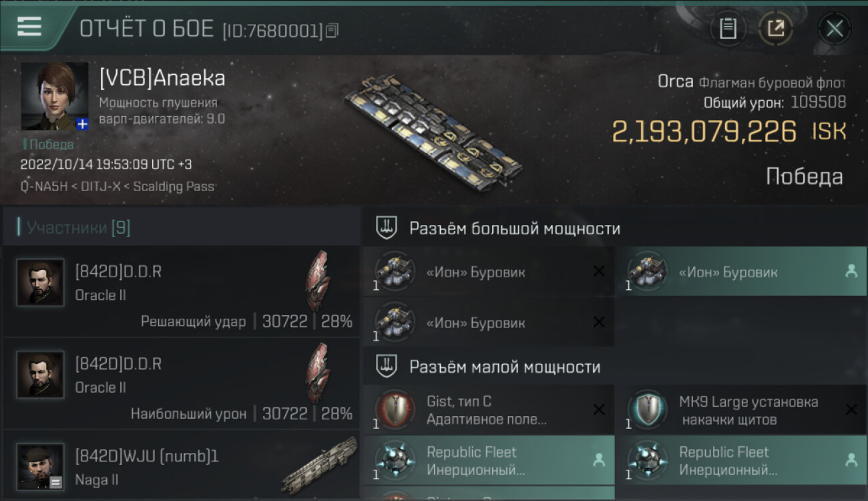This screenshot has width=868, height=501.
Task: Copy the battle report ID 7680001
Action: (x=332, y=30)
